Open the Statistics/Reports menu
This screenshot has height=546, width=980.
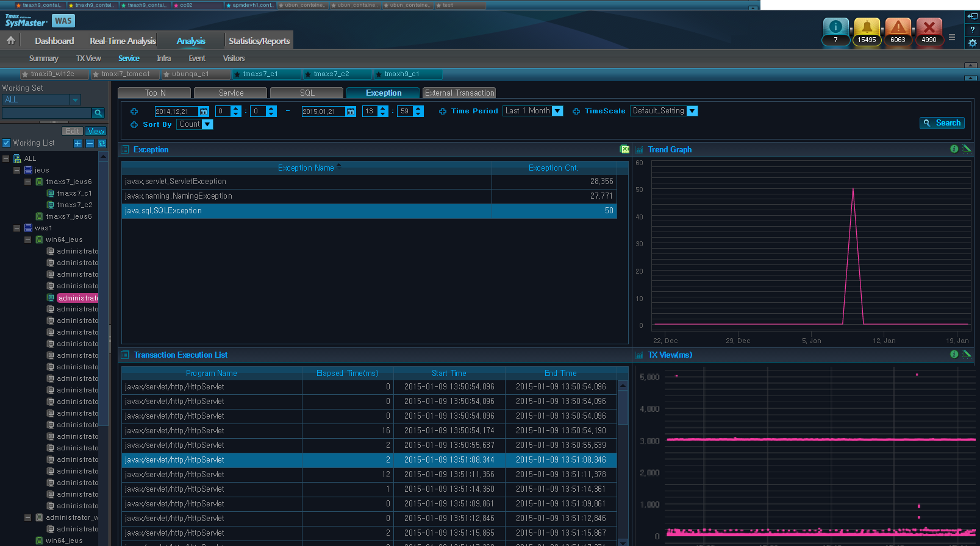[259, 41]
